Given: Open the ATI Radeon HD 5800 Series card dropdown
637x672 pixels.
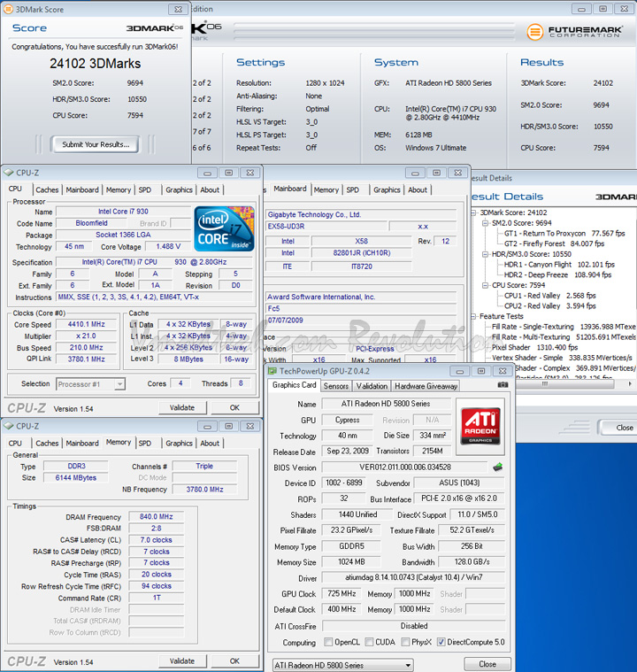Looking at the screenshot, I should (342, 665).
